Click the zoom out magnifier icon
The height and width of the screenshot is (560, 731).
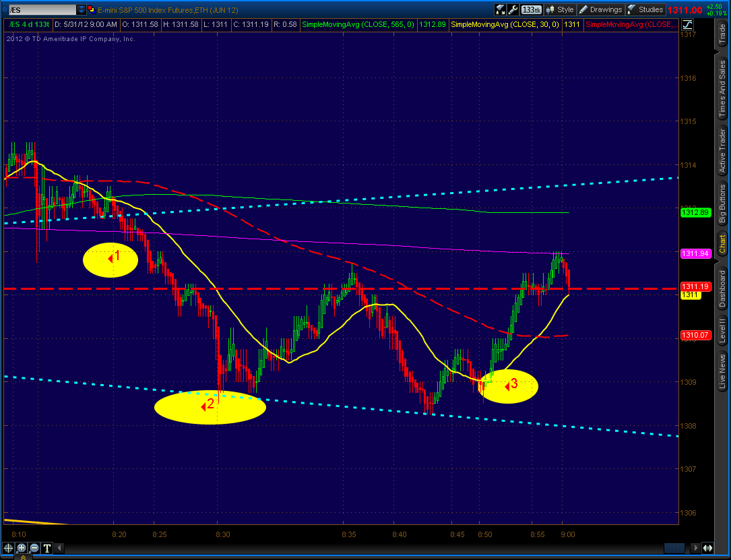coord(34,548)
